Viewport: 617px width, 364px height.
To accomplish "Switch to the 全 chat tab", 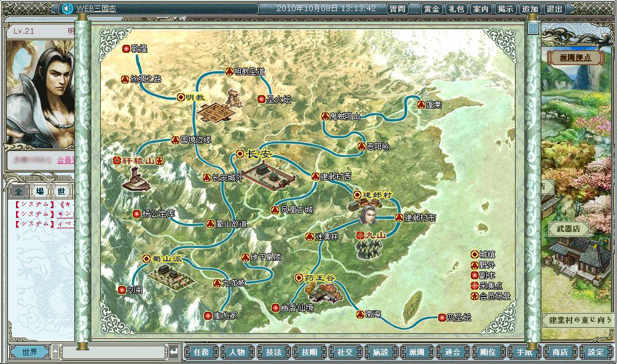I will pyautogui.click(x=20, y=191).
